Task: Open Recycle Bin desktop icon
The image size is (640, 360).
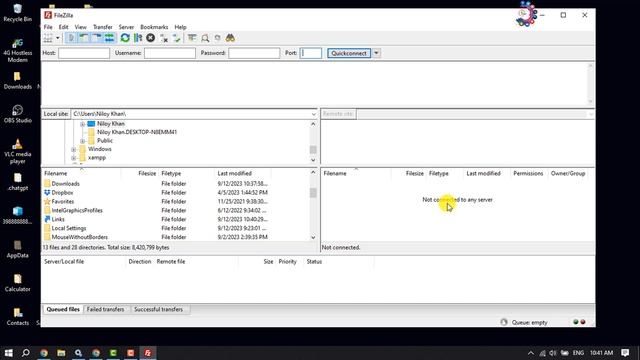Action: tap(17, 13)
